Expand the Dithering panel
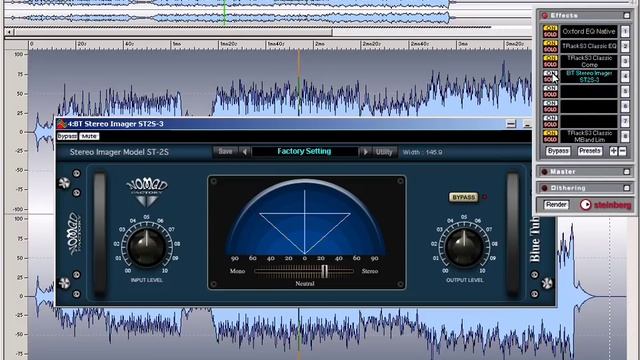The width and height of the screenshot is (640, 360). pyautogui.click(x=627, y=188)
